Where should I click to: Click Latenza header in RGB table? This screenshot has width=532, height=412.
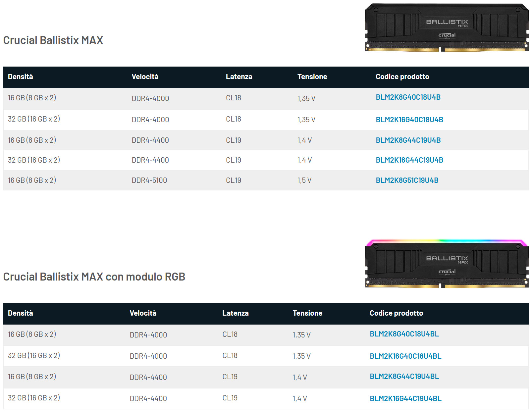tap(236, 313)
